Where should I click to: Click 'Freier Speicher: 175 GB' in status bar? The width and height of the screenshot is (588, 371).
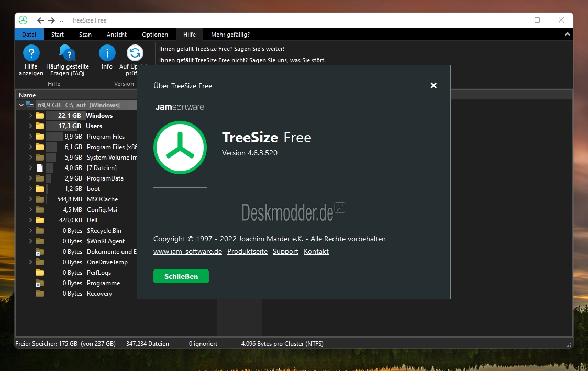tap(47, 344)
